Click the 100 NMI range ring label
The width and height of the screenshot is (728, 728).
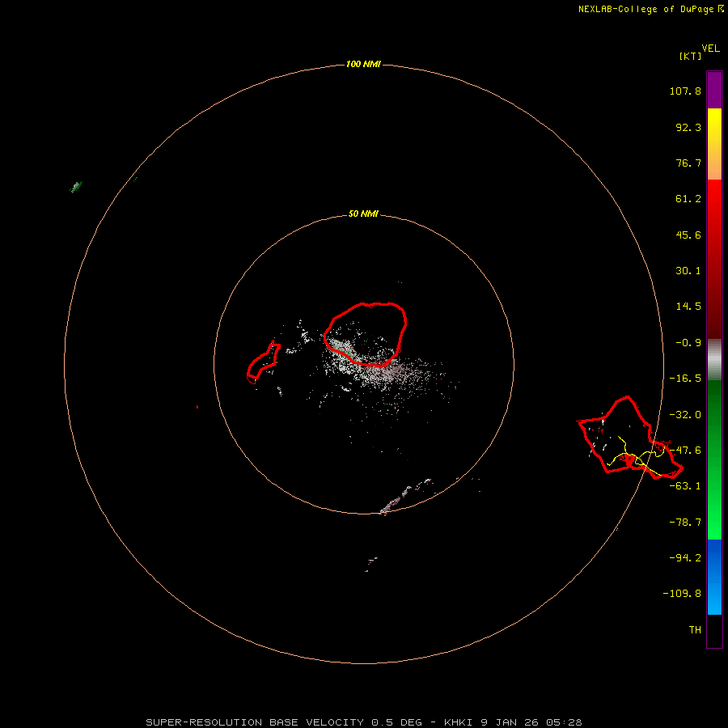(x=363, y=64)
